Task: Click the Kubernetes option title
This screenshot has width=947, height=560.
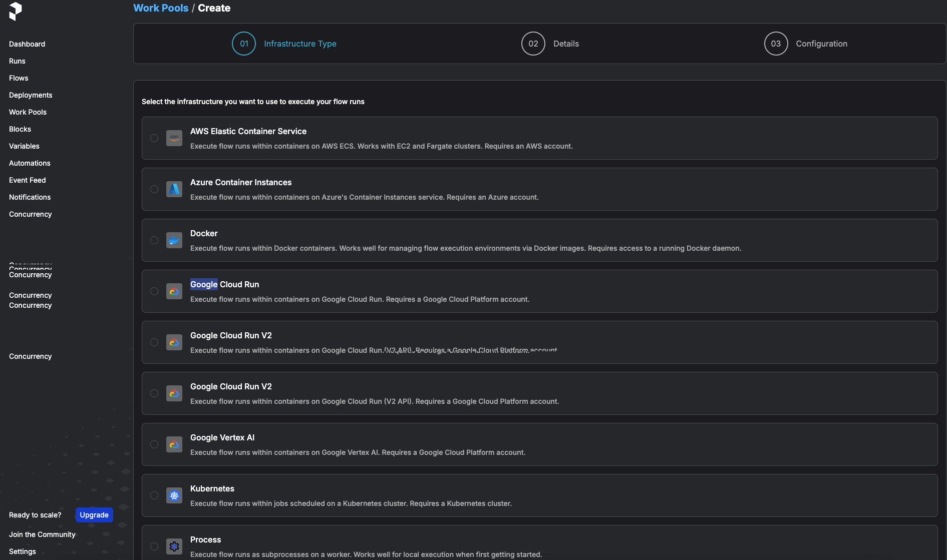Action: pyautogui.click(x=212, y=488)
